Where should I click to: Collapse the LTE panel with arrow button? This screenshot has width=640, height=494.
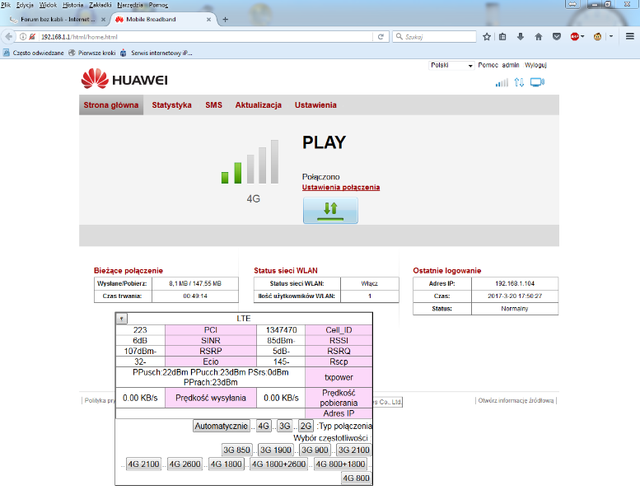tap(122, 318)
